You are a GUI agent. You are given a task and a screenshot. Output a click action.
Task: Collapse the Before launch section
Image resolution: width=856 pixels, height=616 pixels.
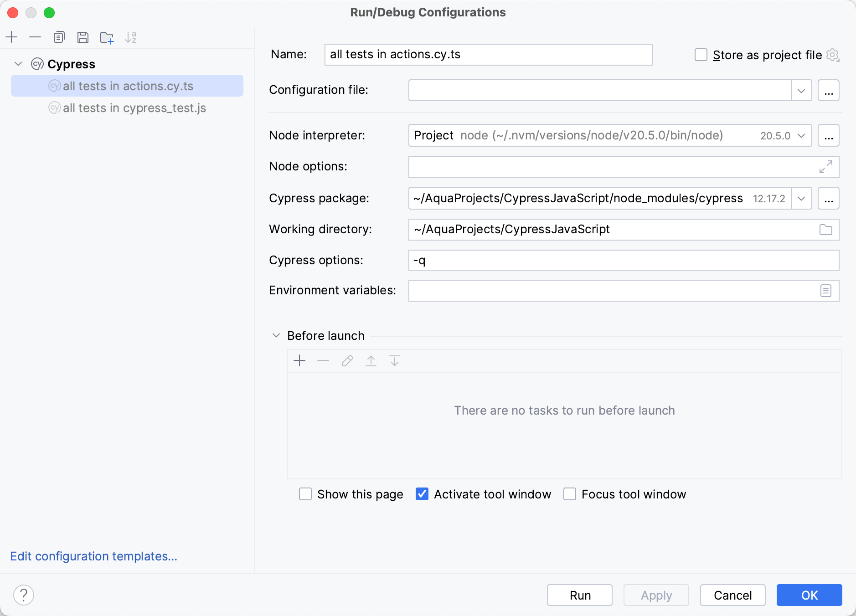(x=276, y=336)
